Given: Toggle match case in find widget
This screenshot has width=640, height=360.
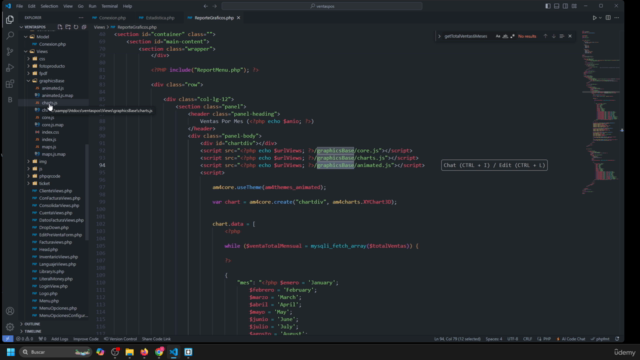Looking at the screenshot, I should pyautogui.click(x=498, y=36).
